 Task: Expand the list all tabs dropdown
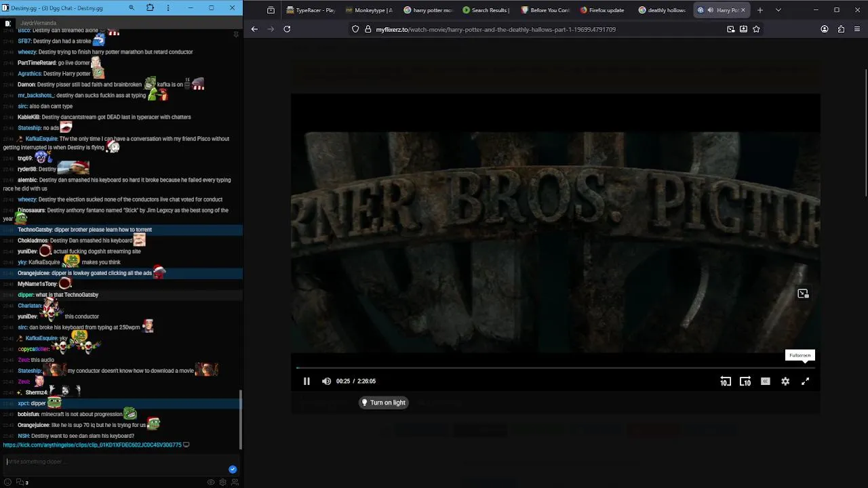coord(778,10)
